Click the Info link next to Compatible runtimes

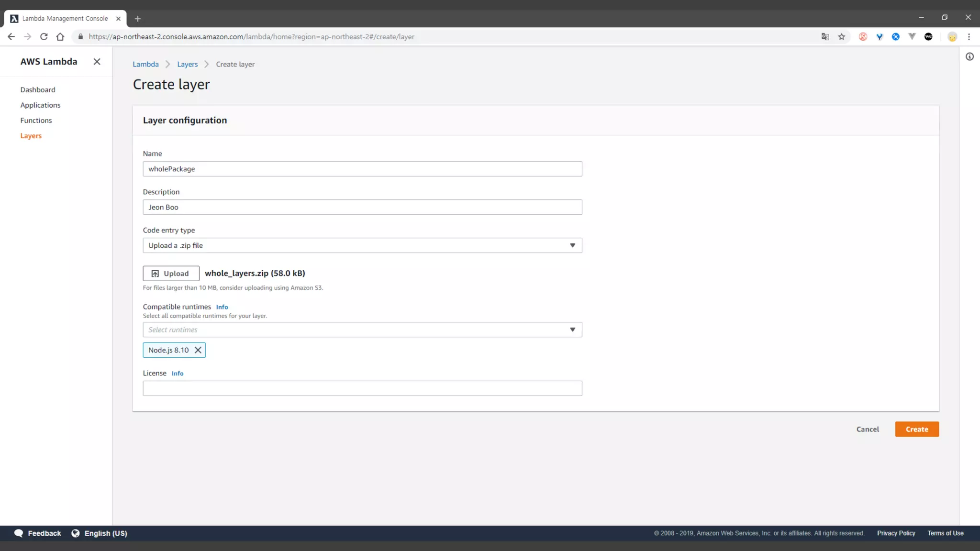tap(222, 307)
